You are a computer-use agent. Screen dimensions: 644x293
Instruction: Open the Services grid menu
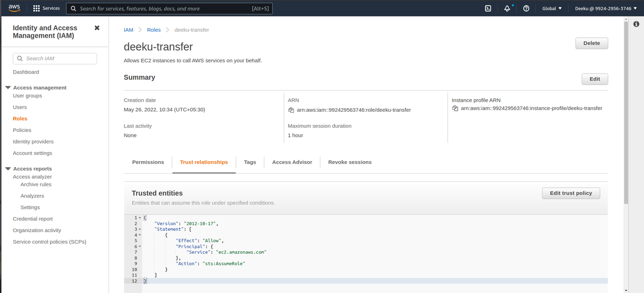(46, 9)
